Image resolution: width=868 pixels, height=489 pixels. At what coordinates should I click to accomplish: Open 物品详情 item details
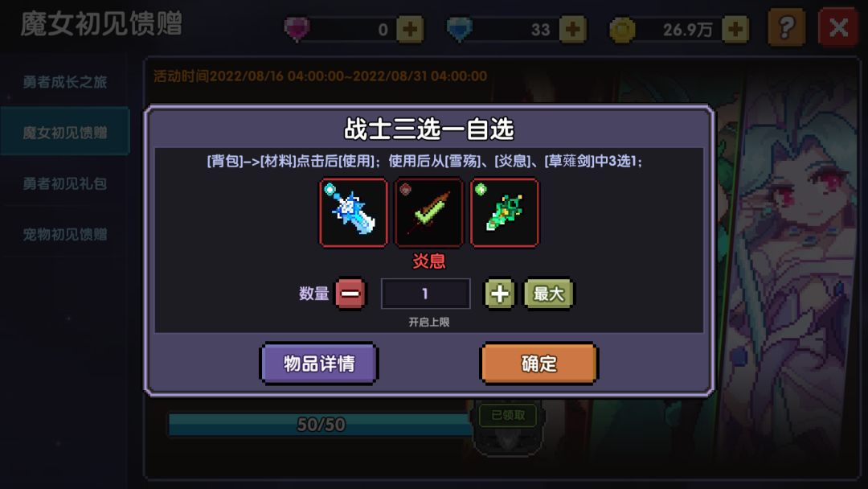319,364
